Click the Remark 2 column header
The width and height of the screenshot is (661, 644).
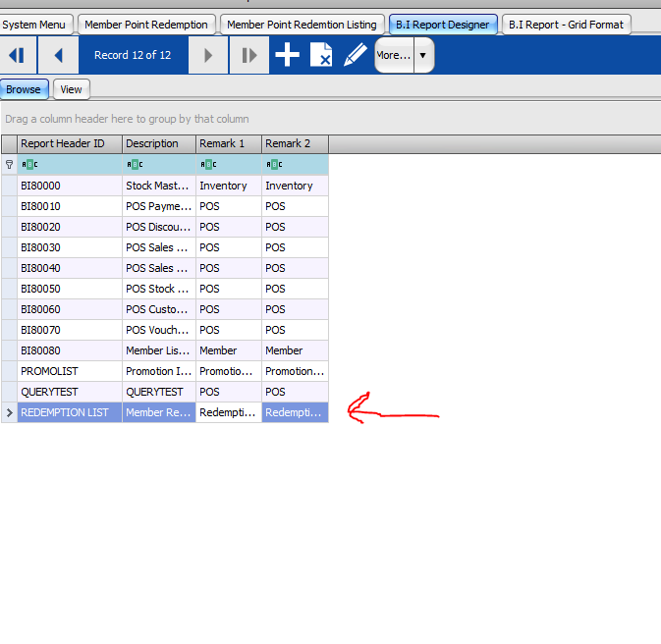295,143
